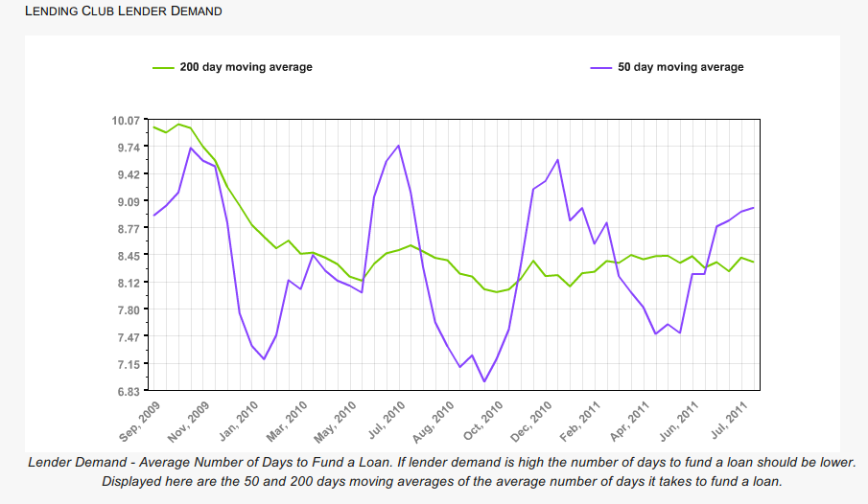Click the Jun, 2011 x-axis label
Viewport: 868px width, 504px height.
679,422
